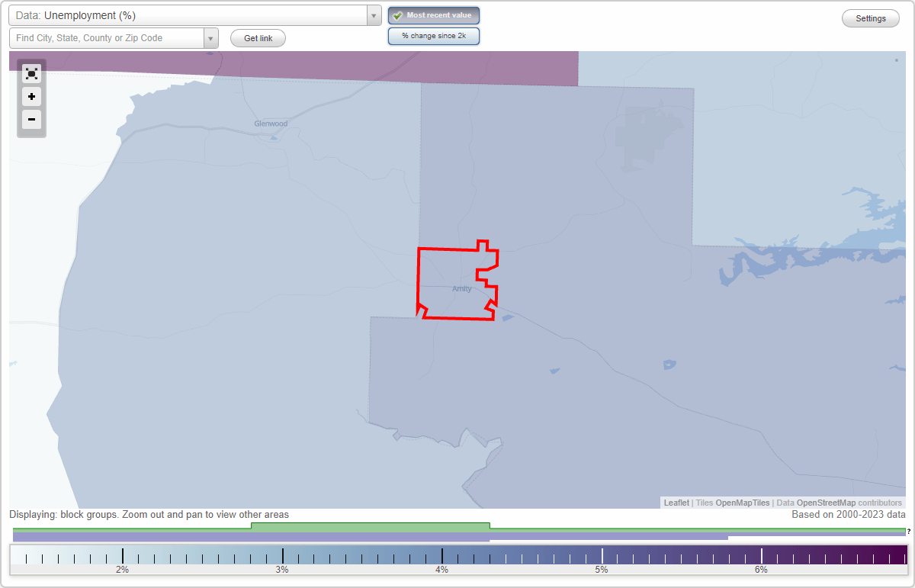This screenshot has height=588, width=915.
Task: Click the question mark beside the histogram
Action: pyautogui.click(x=909, y=532)
